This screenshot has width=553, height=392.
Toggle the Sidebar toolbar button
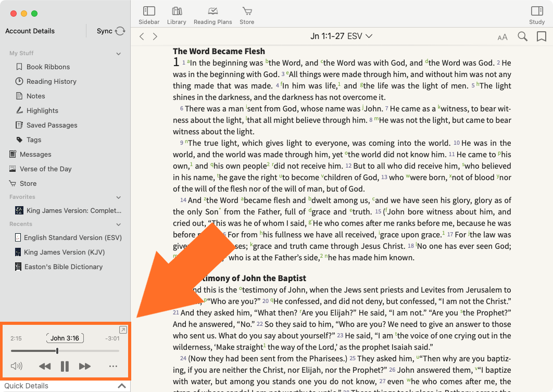tap(149, 15)
